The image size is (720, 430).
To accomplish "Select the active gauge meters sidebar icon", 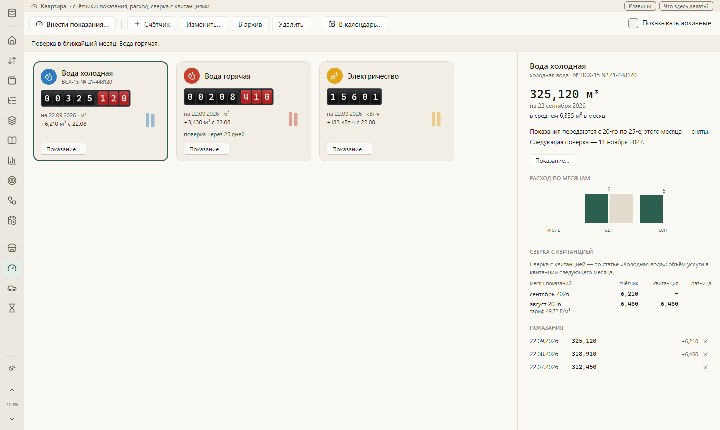I will tap(12, 268).
